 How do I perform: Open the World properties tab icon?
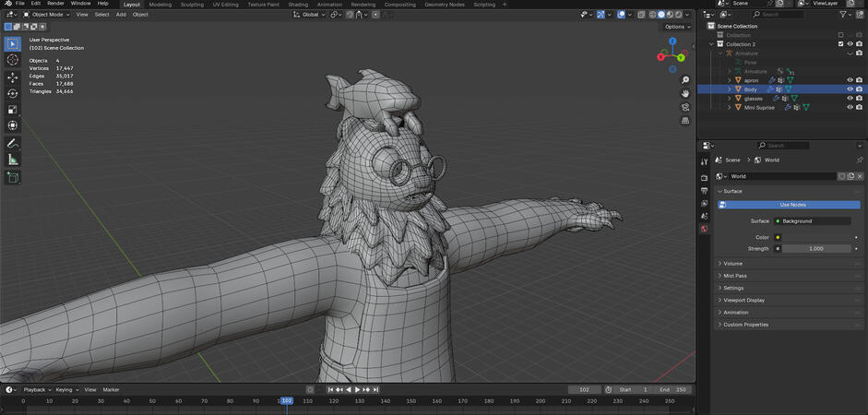click(x=705, y=229)
